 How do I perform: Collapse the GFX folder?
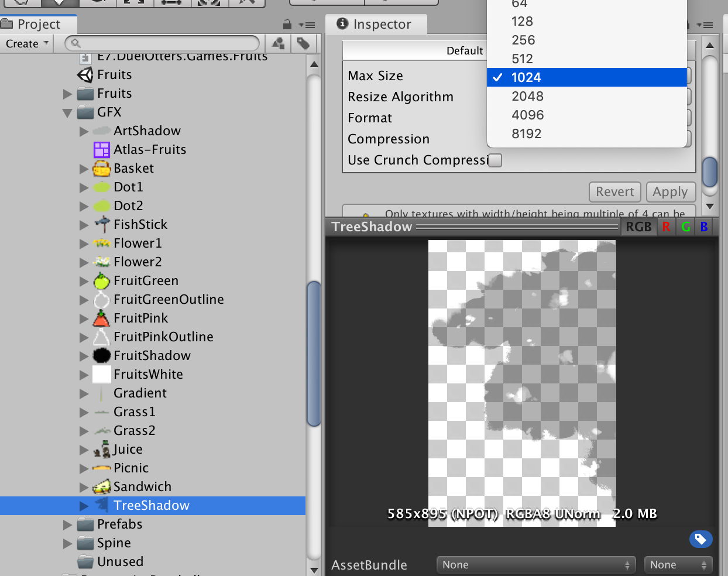67,113
